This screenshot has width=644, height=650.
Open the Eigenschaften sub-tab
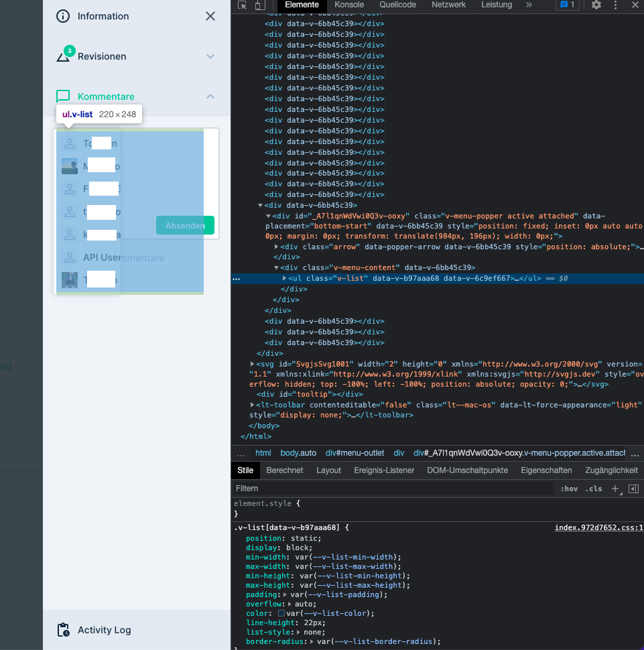[x=546, y=470]
